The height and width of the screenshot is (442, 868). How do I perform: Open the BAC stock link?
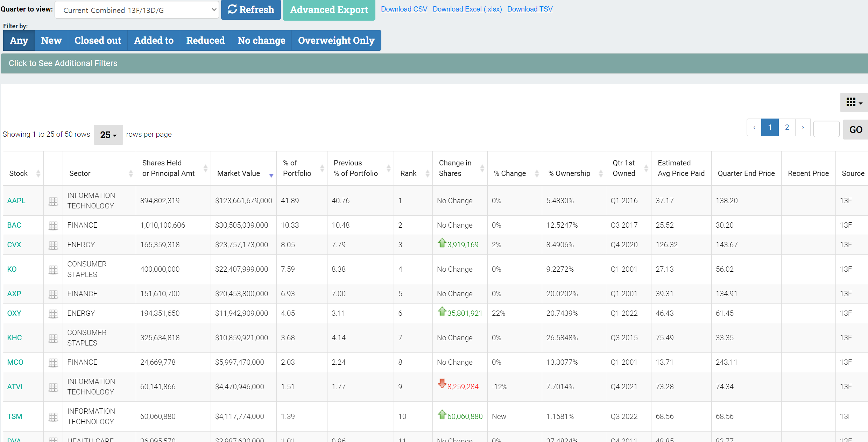(14, 225)
